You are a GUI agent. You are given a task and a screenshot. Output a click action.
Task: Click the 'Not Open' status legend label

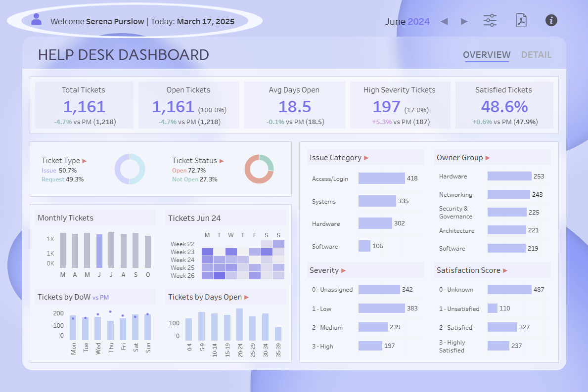[x=185, y=179]
